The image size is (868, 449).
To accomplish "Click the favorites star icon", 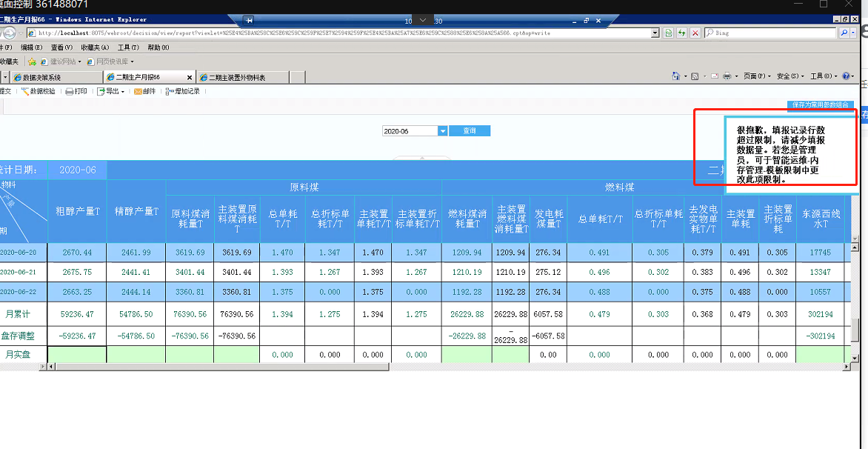I will point(32,61).
